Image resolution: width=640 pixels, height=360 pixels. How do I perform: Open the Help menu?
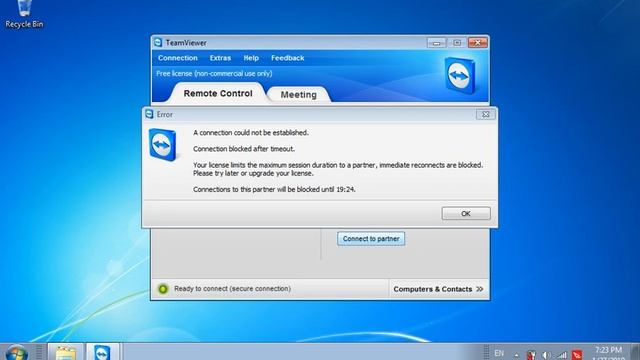(x=251, y=58)
